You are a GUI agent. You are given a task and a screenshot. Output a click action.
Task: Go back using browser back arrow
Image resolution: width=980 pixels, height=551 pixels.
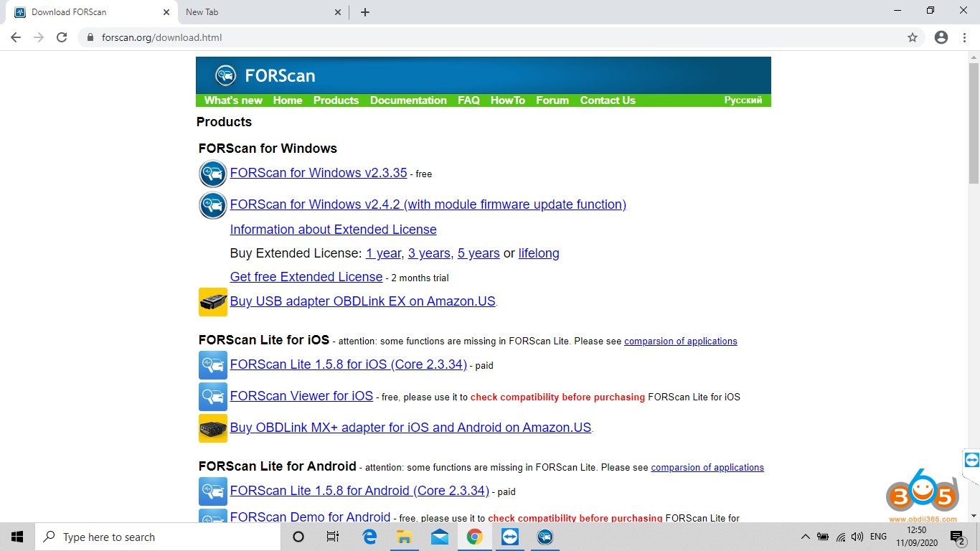coord(16,37)
